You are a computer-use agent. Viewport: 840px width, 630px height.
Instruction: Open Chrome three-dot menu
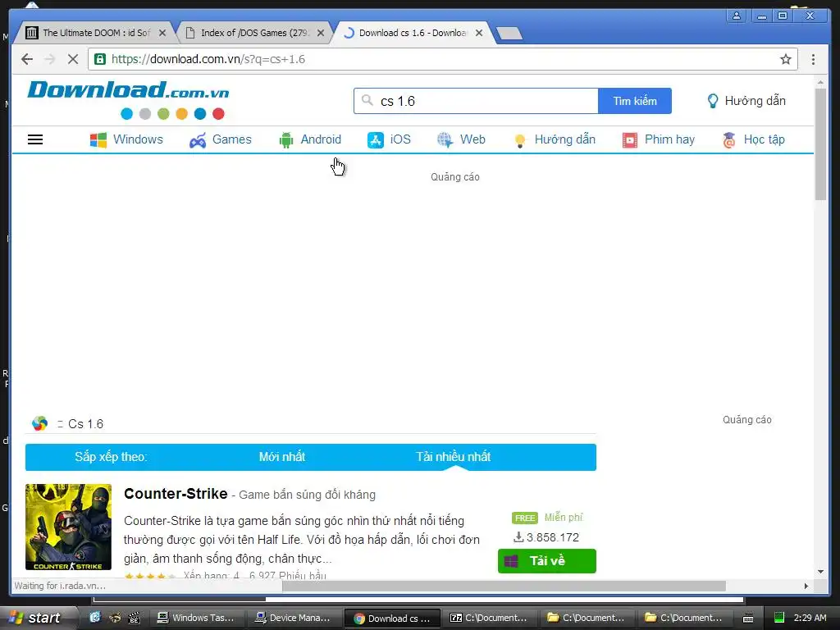[x=813, y=59]
